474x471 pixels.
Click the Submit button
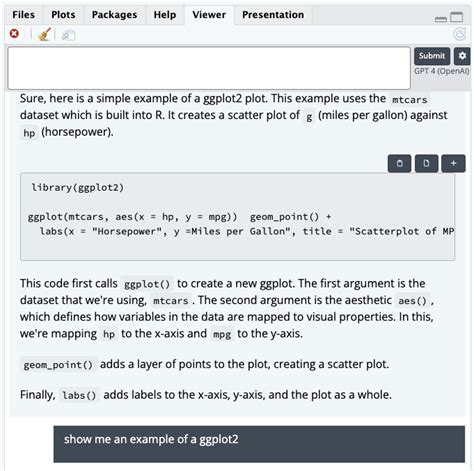432,56
